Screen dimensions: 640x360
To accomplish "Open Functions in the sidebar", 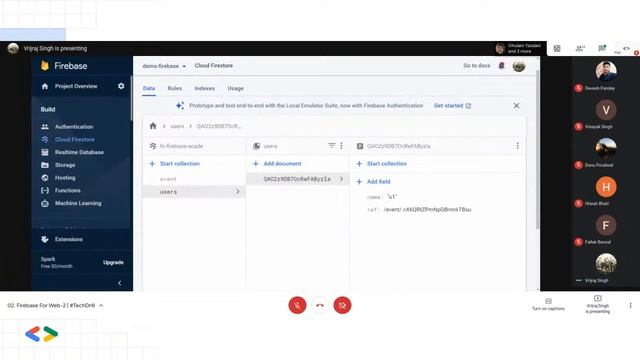I will 68,190.
